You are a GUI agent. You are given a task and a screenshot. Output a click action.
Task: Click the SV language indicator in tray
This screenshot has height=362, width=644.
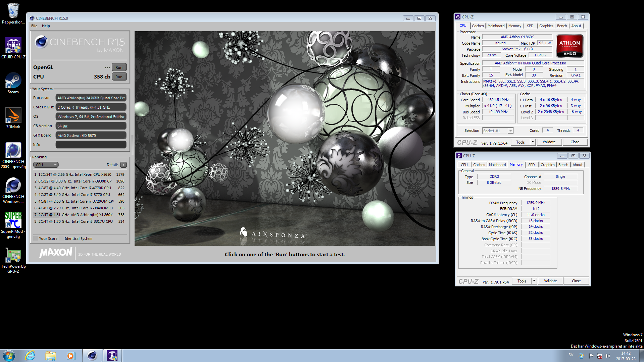pos(571,355)
